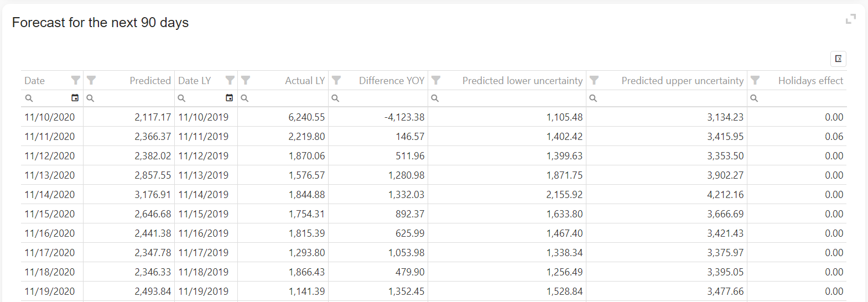Open search operator menu for Predicted column

click(x=90, y=98)
